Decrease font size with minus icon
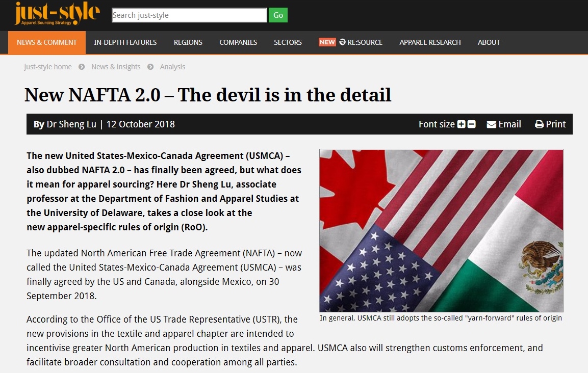This screenshot has width=588, height=373. pyautogui.click(x=471, y=124)
